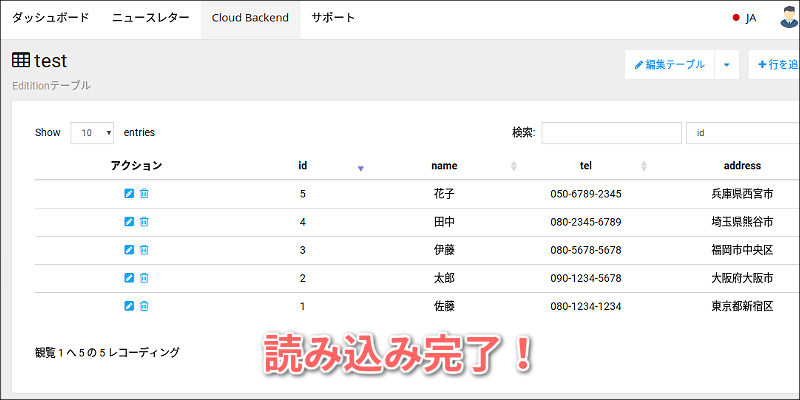Image resolution: width=800 pixels, height=400 pixels.
Task: Click the address 兵庫県西宮市
Action: point(742,194)
